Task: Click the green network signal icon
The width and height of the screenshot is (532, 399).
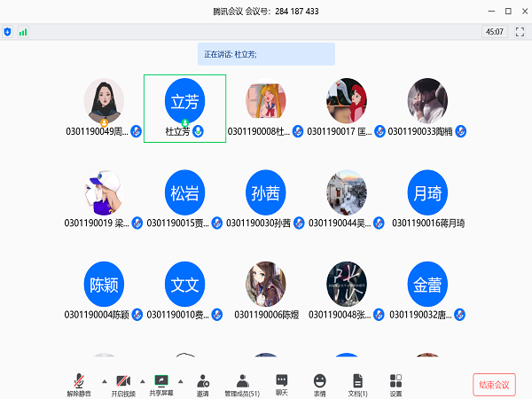Action: (23, 32)
